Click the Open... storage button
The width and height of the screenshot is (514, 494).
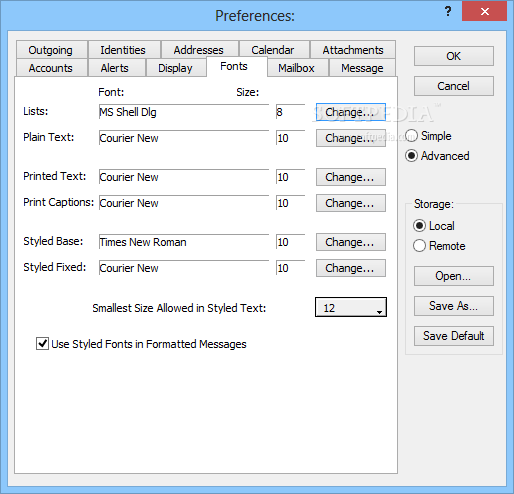[454, 276]
